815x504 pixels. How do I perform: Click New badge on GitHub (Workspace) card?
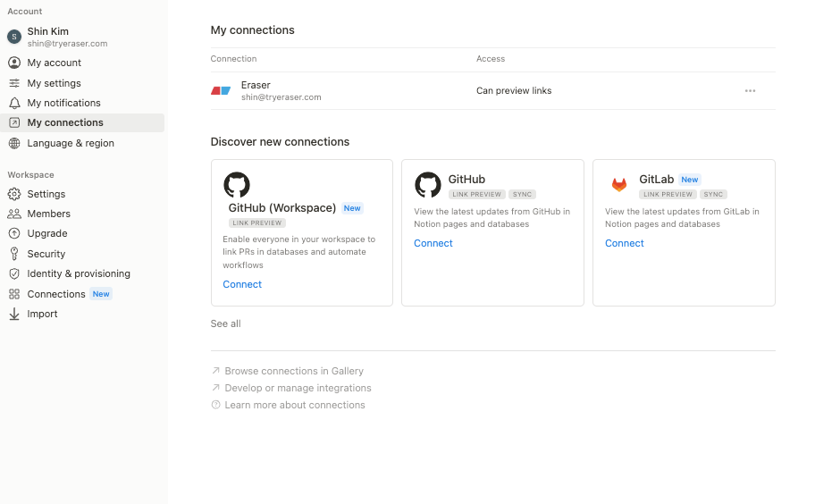coord(352,208)
